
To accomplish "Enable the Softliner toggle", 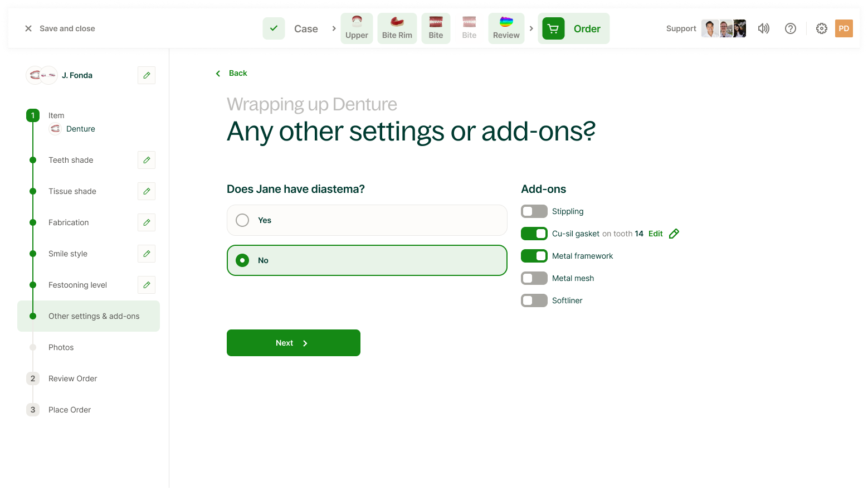I will pos(534,300).
